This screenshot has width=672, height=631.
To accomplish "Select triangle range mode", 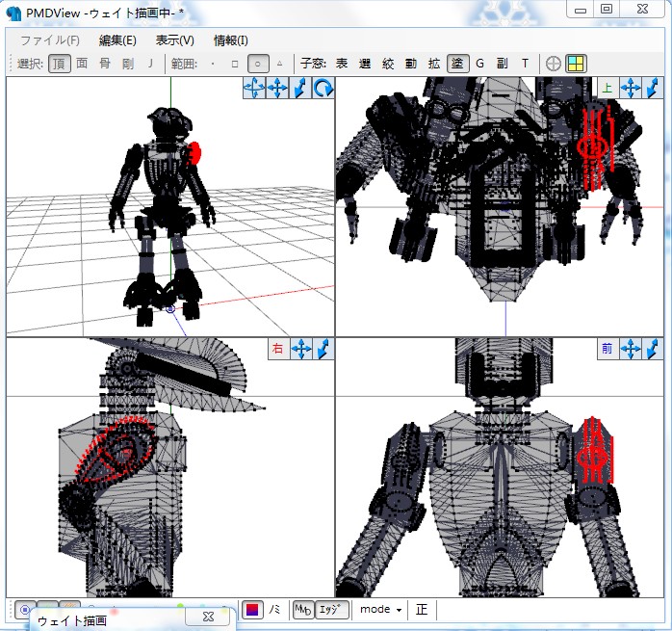I will (x=280, y=64).
